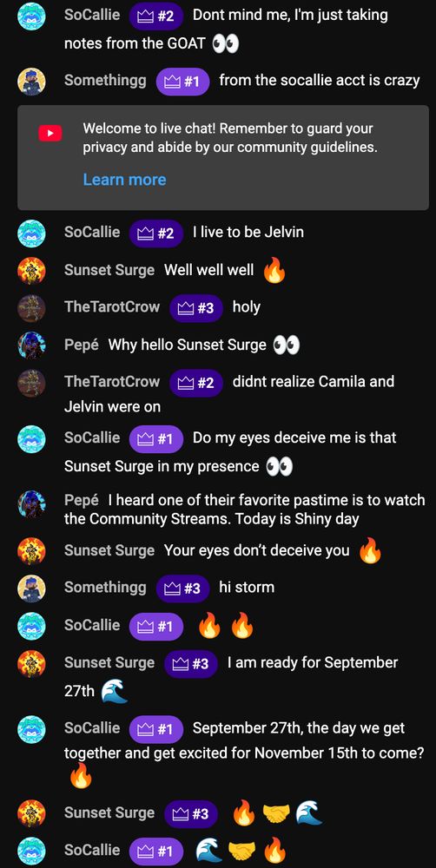Viewport: 436px width, 868px height.
Task: Click the handshake emoji in Sunset Surge's last message
Action: pyautogui.click(x=276, y=814)
